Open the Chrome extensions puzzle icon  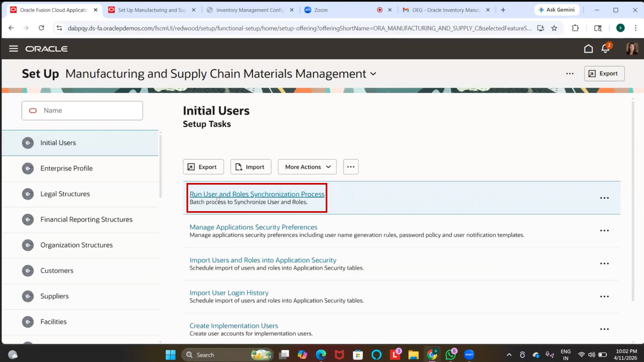point(575,28)
